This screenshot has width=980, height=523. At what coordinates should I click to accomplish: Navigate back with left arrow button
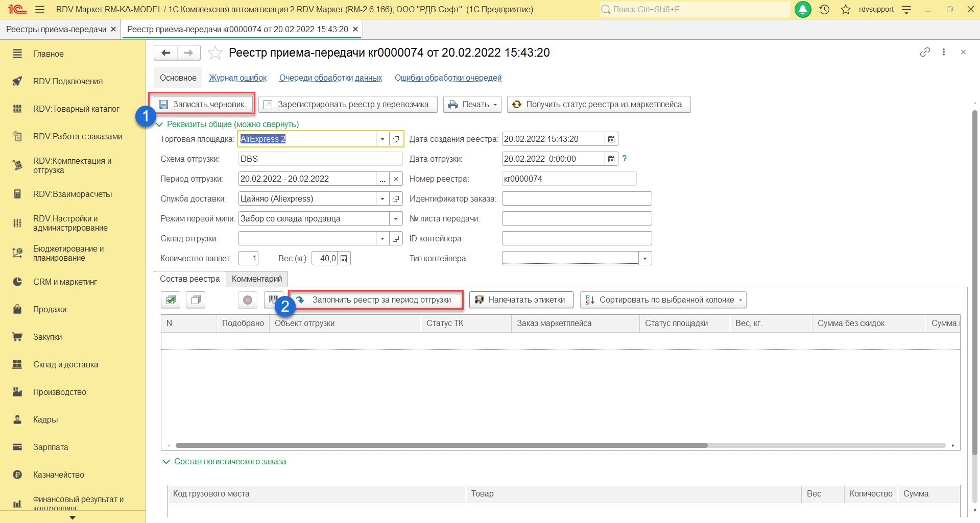click(x=165, y=53)
